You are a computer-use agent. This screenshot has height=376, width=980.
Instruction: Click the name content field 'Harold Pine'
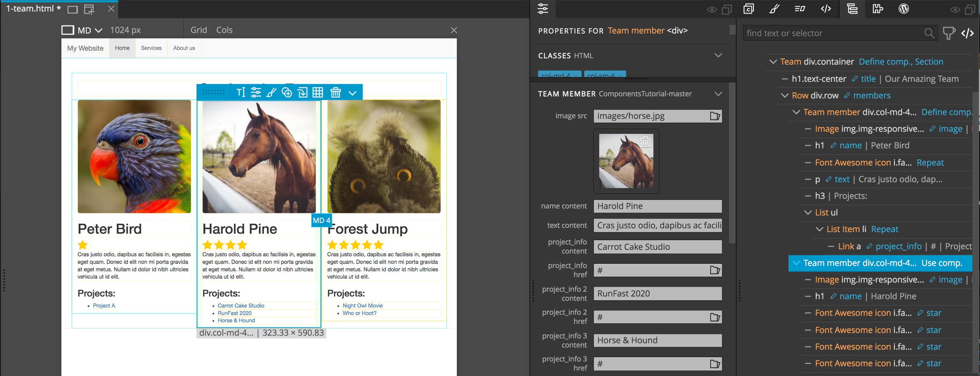tap(657, 206)
